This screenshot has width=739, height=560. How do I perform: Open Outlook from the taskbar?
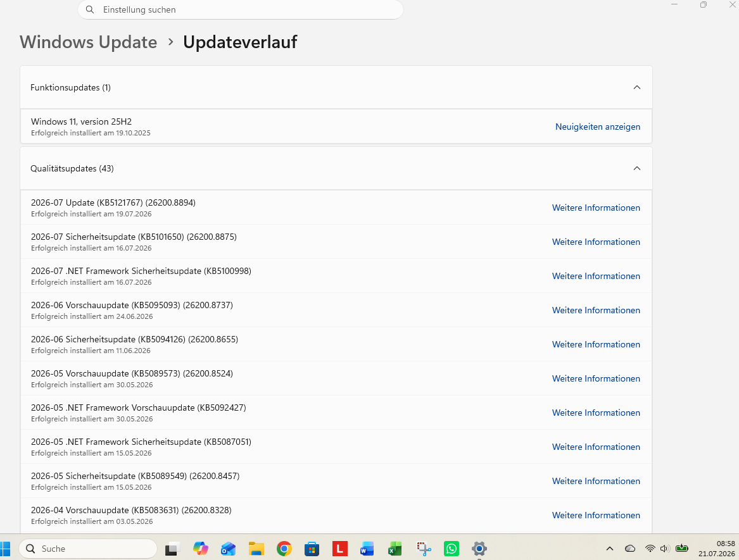[228, 549]
